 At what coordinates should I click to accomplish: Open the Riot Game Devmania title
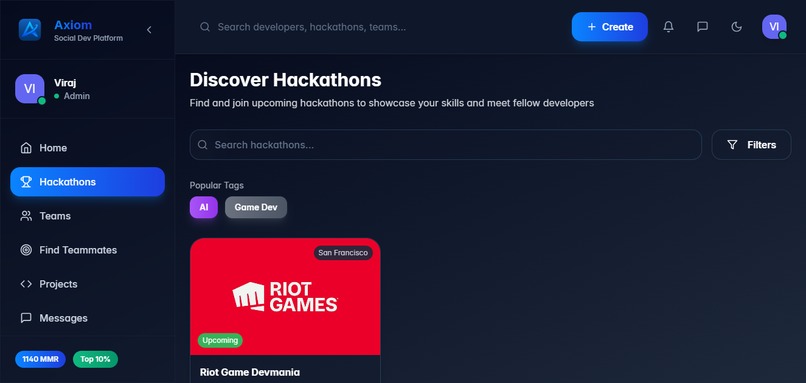pos(250,372)
